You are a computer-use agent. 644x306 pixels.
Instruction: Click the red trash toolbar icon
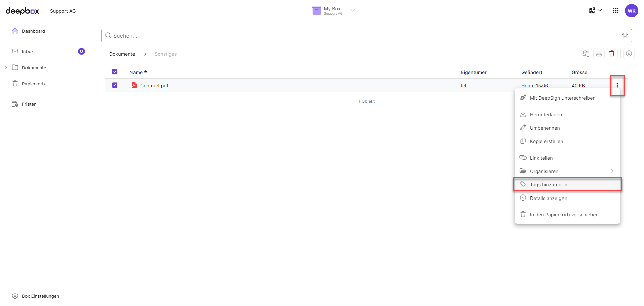612,54
